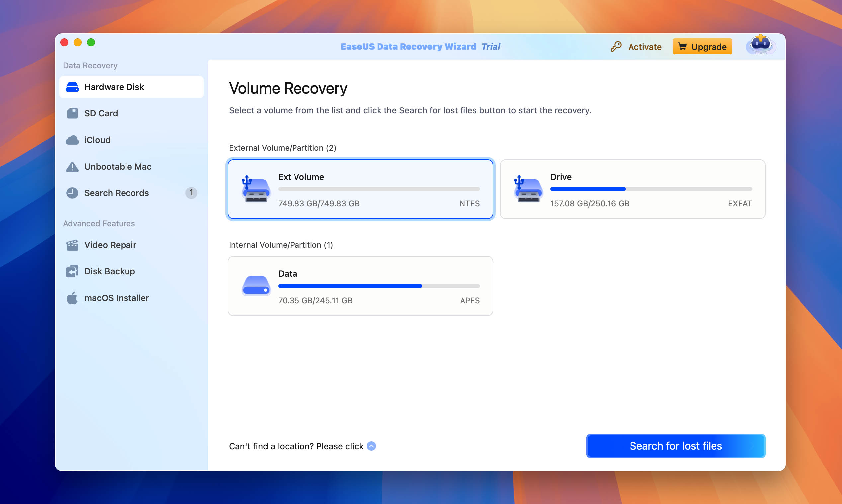Click the shopping cart Upgrade icon

point(683,46)
